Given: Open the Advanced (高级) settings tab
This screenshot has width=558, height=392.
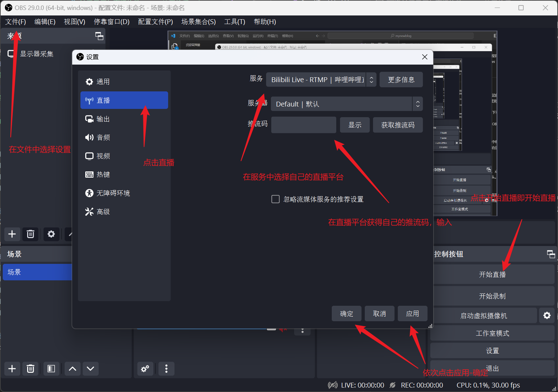Looking at the screenshot, I should click(124, 212).
